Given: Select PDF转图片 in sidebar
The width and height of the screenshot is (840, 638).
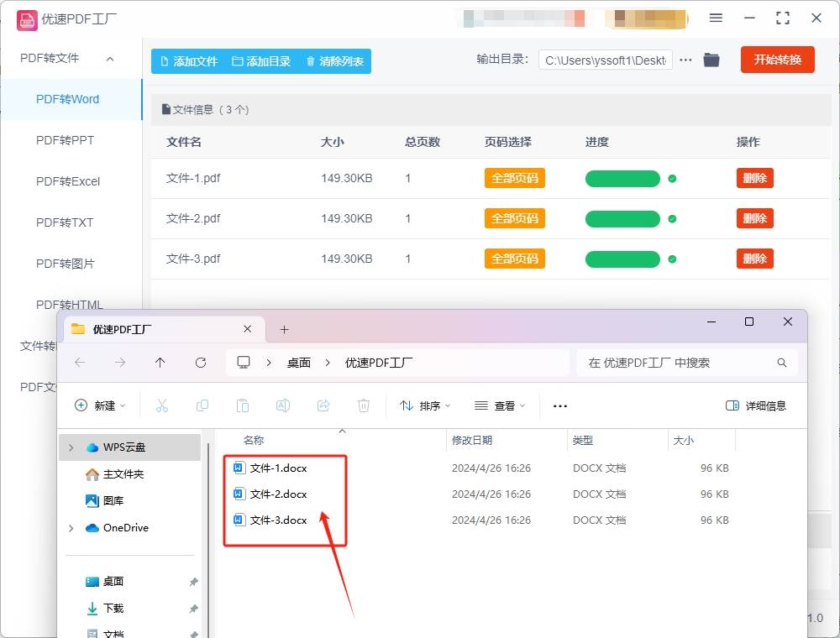Looking at the screenshot, I should tap(65, 264).
